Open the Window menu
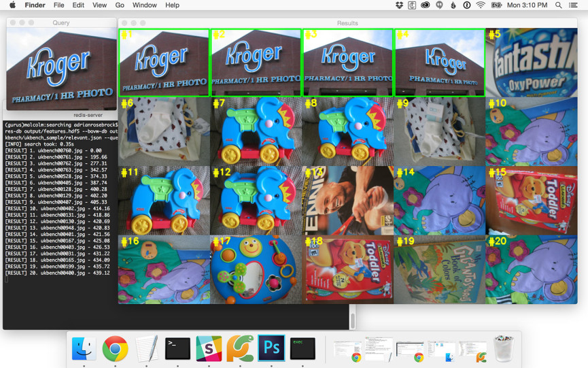588x368 pixels. (x=144, y=5)
